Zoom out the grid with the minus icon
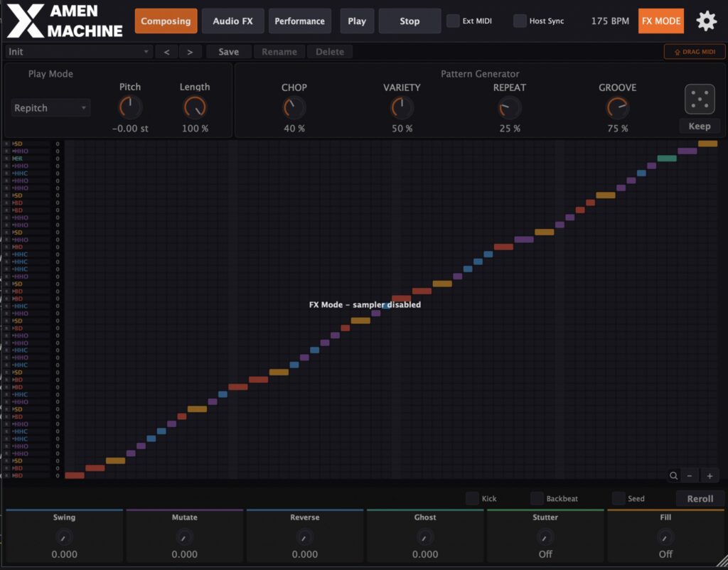The width and height of the screenshot is (728, 570). [690, 475]
